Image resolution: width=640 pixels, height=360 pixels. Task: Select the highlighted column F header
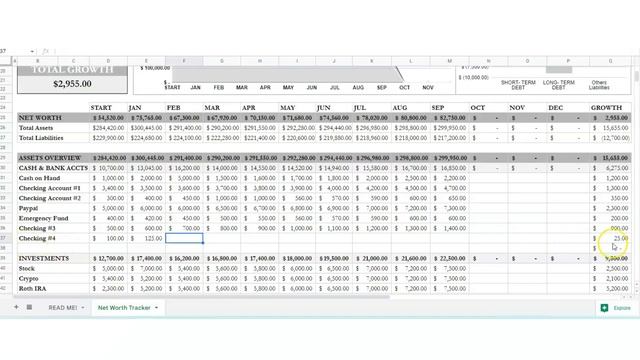click(184, 61)
